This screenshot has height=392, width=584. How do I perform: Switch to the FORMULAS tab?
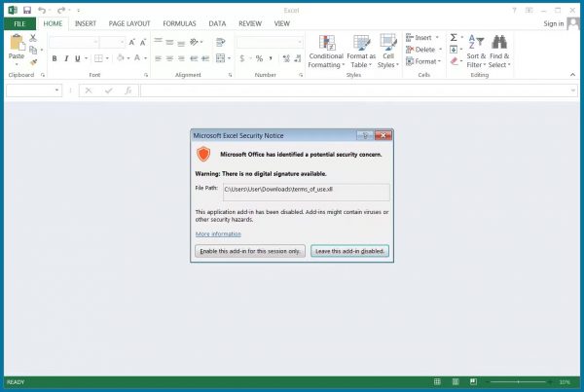point(179,23)
